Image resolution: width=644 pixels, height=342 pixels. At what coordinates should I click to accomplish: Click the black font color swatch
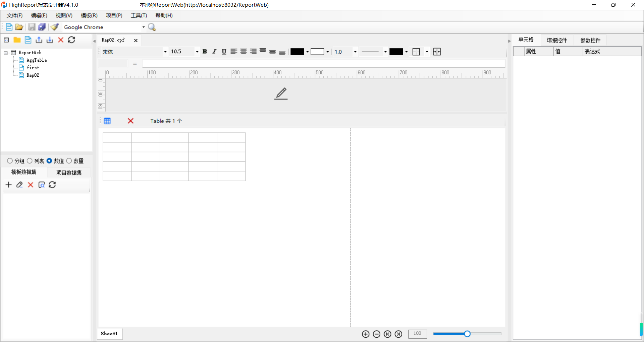click(297, 52)
